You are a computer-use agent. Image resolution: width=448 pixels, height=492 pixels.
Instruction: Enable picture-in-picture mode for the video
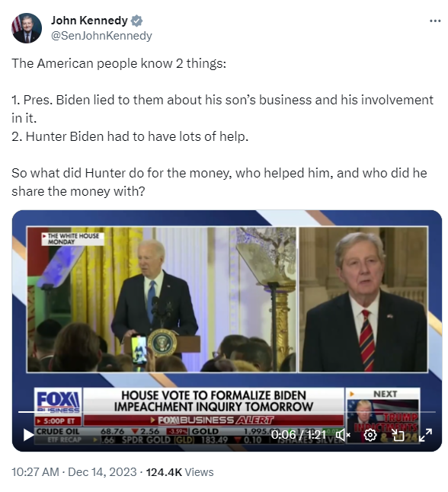(398, 435)
